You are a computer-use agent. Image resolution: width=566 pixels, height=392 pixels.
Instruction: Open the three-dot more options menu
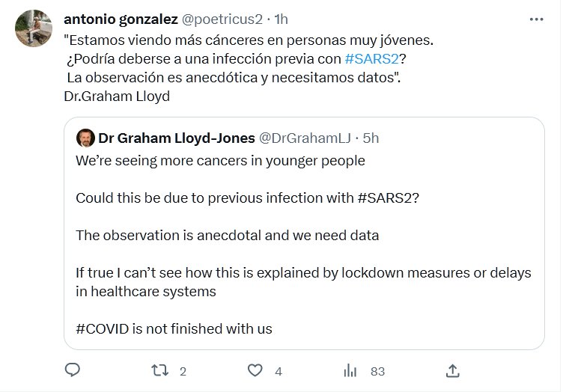536,20
